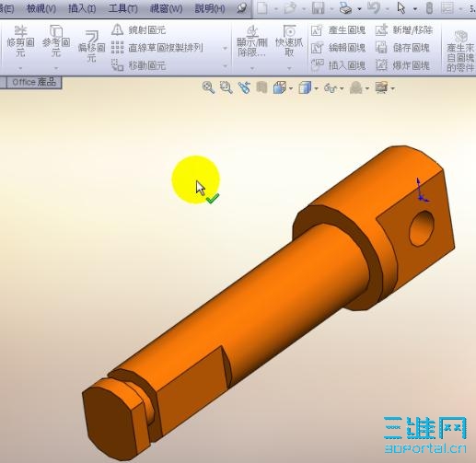This screenshot has height=463, width=476.
Task: Click the Edit Appearance icon
Action: click(x=356, y=87)
